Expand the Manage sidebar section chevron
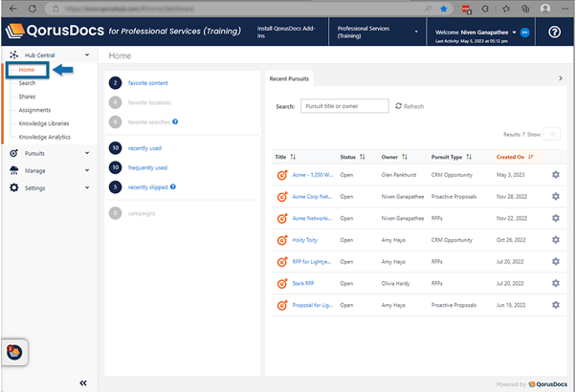Screen dimensions: 576x392 (87, 170)
